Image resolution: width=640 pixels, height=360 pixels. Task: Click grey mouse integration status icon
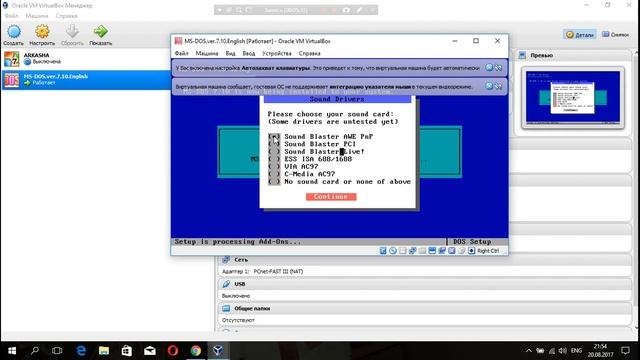pyautogui.click(x=461, y=251)
